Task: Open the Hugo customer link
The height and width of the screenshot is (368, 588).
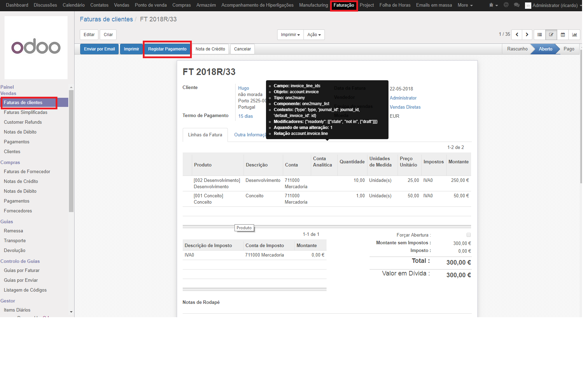Action: point(244,88)
